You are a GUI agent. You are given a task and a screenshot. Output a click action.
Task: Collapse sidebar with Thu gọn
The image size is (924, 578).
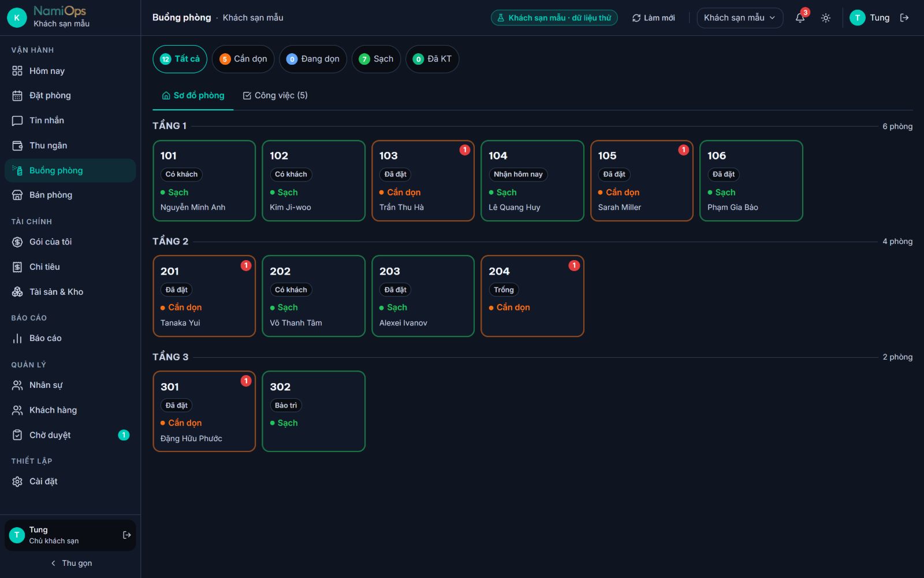coord(70,563)
